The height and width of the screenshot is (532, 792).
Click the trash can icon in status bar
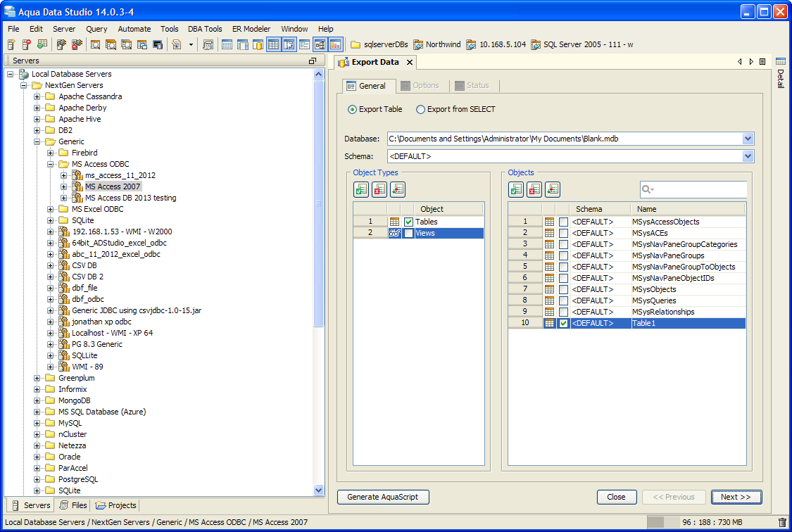[x=782, y=522]
